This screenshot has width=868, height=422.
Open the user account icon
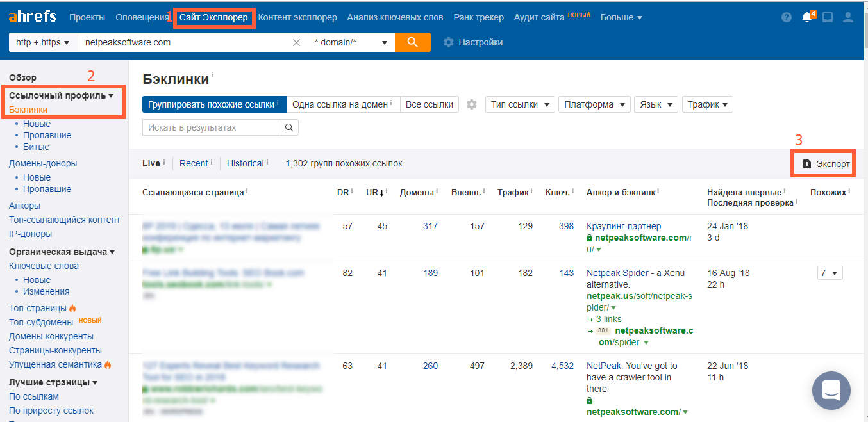(848, 17)
